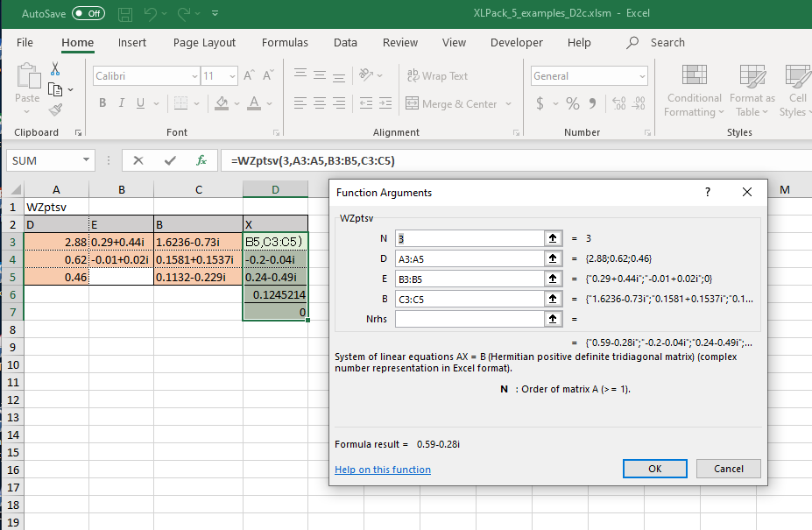Click the Accounting dollar format icon
The height and width of the screenshot is (530, 812).
click(540, 103)
